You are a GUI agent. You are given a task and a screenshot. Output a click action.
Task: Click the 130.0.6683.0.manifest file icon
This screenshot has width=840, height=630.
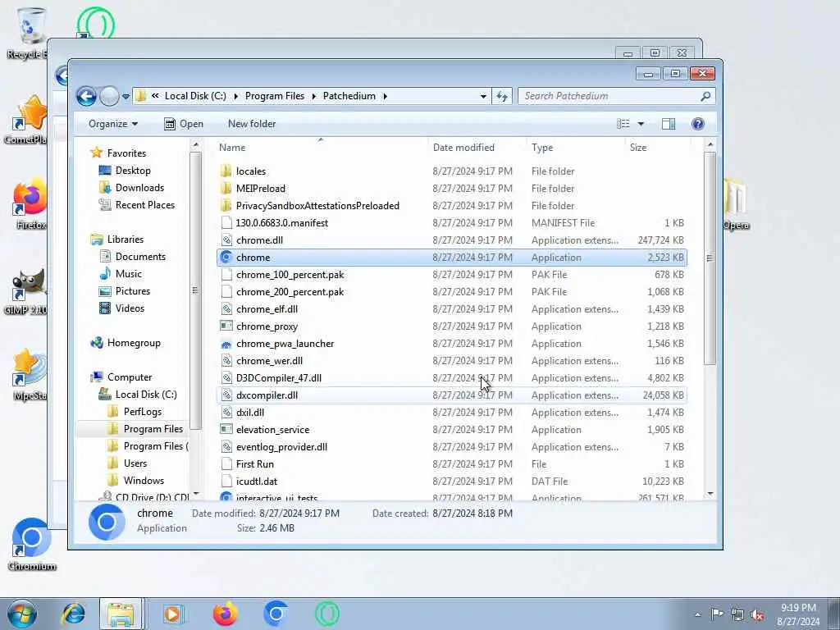(x=226, y=223)
